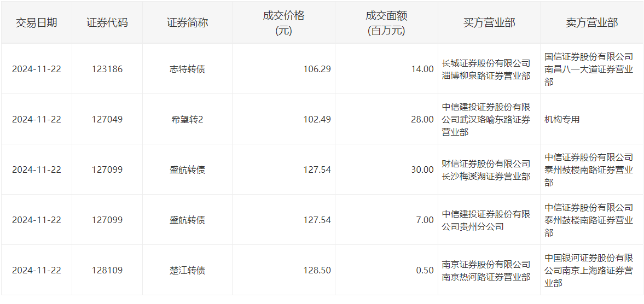This screenshot has height=304, width=644.
Task: Click the 成交价格 column header
Action: coord(283,22)
